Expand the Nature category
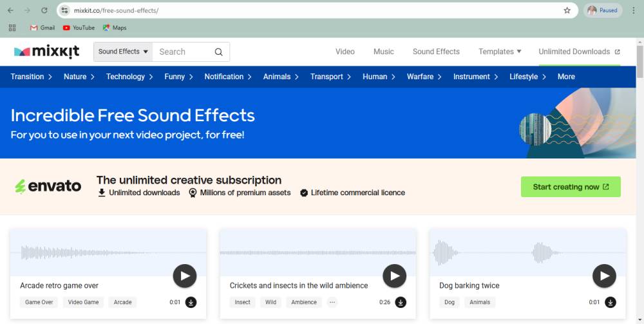 [x=79, y=77]
